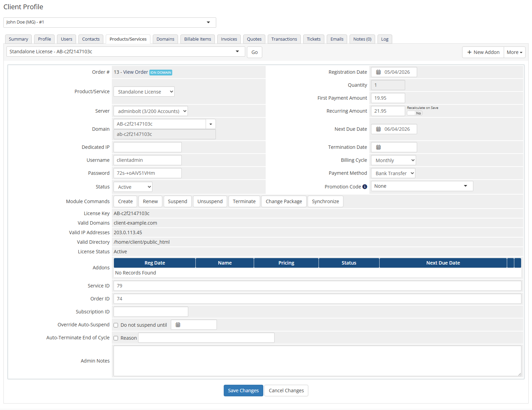
Task: Switch to the Transactions tab
Action: tap(284, 39)
